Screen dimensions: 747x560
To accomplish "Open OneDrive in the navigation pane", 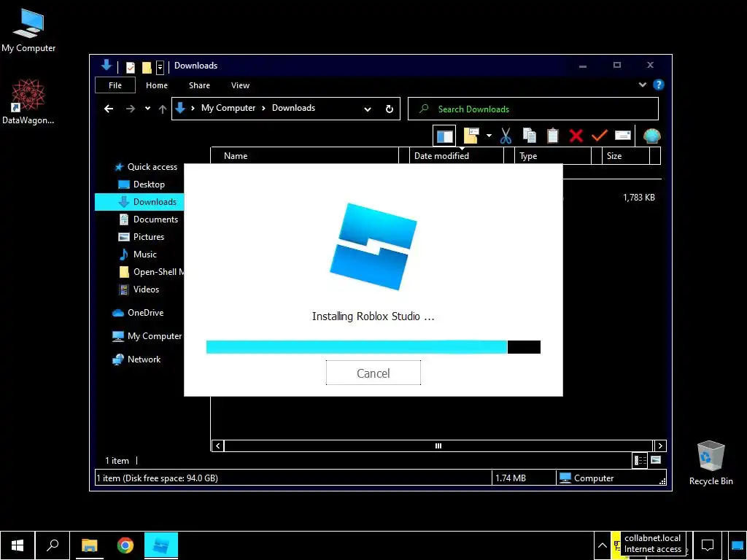I will [x=138, y=313].
